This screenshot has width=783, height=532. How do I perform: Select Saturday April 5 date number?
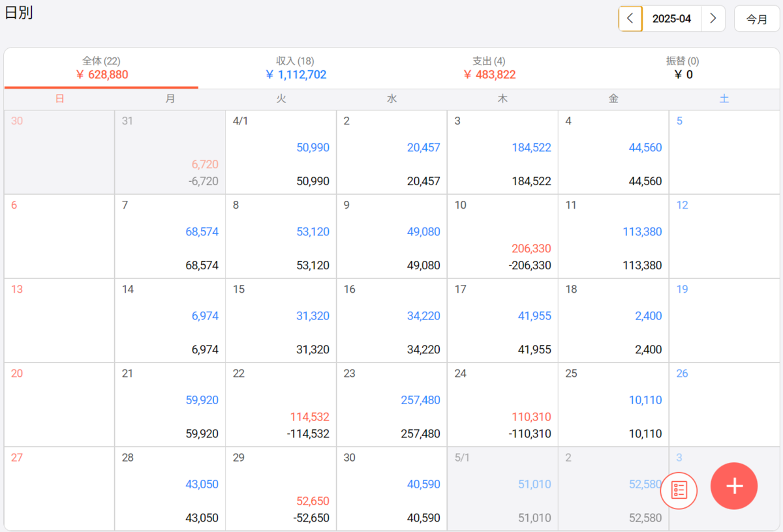coord(679,121)
